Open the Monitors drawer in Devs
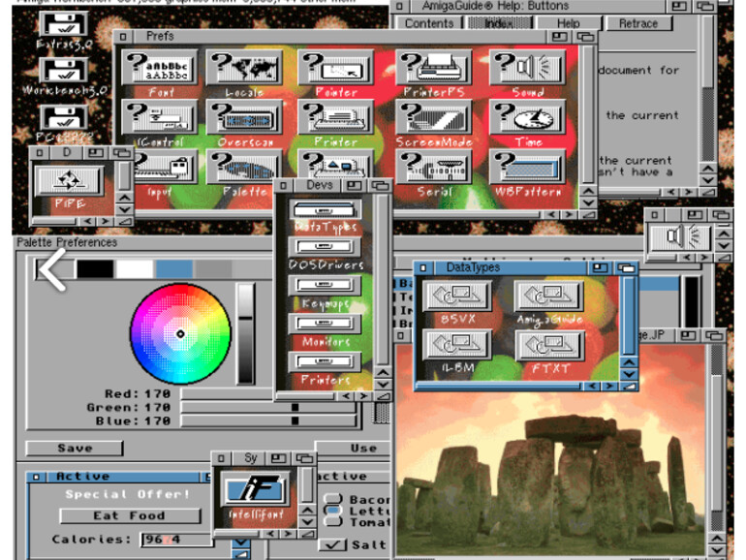The height and width of the screenshot is (560, 746). click(x=325, y=324)
